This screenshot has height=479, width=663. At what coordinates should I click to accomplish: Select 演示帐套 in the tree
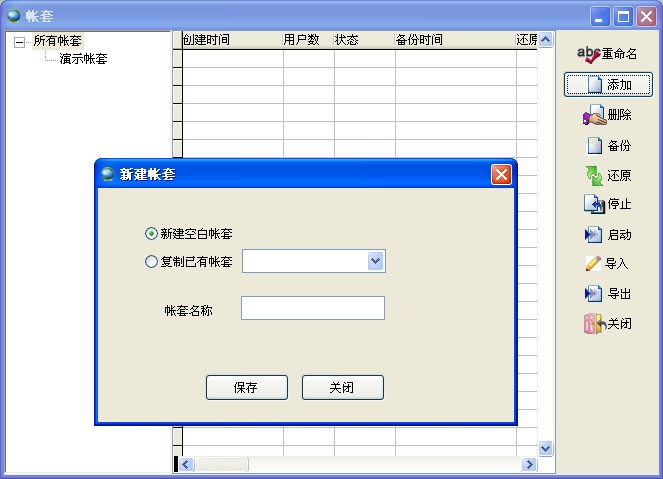tap(83, 59)
